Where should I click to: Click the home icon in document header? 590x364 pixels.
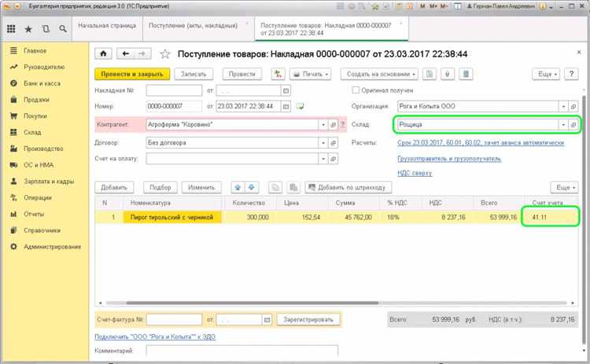coord(104,53)
